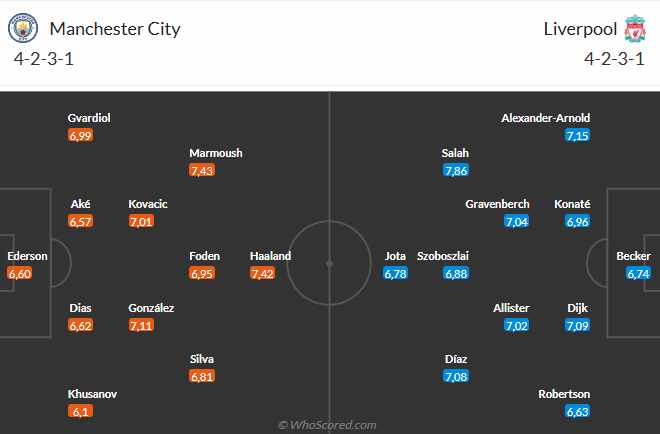Screen dimensions: 660x434
Task: Select player Szoboszlai on the pitch
Action: 442,256
